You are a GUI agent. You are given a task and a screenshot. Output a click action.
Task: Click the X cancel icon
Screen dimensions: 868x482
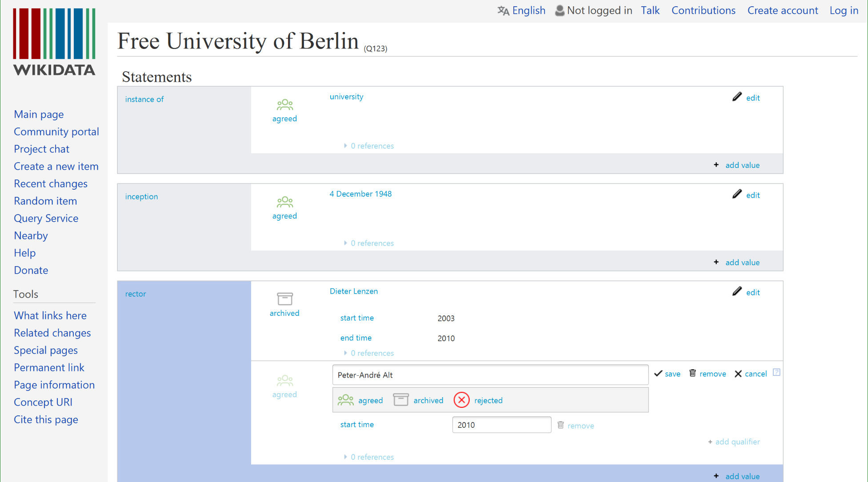738,374
